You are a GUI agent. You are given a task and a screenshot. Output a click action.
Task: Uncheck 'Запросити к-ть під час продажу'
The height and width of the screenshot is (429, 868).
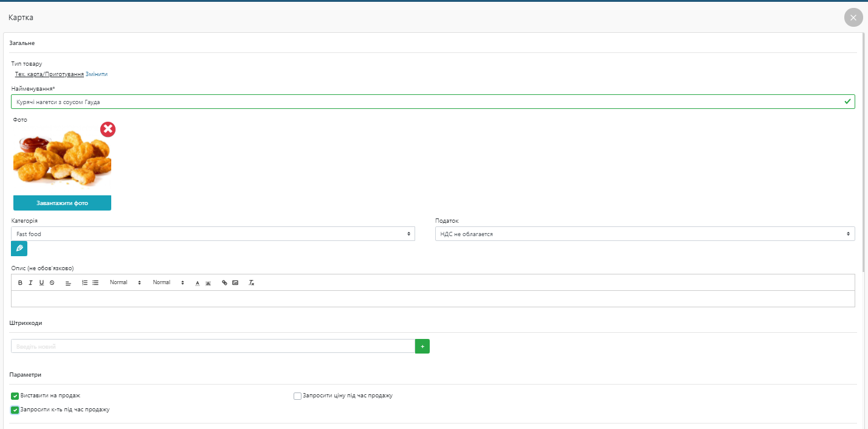[x=15, y=410]
